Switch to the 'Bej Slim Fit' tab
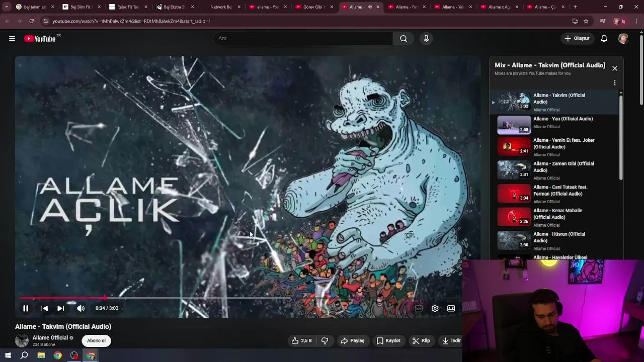Viewport: 644px width, 362px height. pyautogui.click(x=80, y=7)
